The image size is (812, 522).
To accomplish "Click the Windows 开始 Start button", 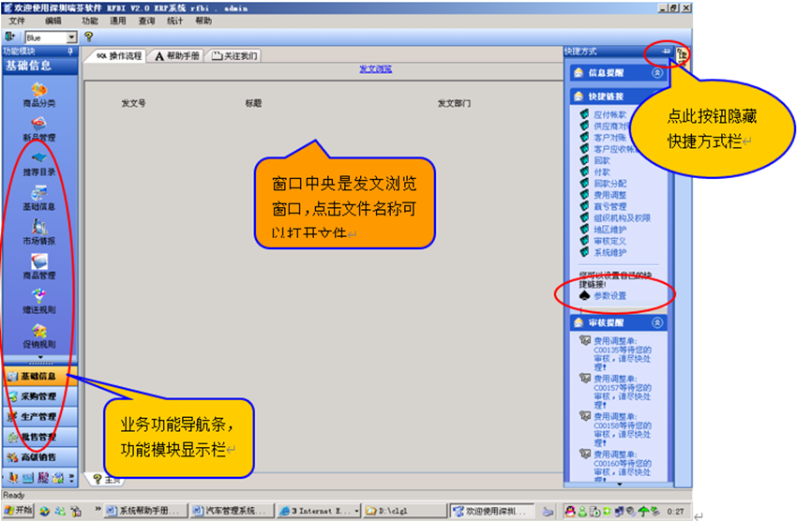I will (18, 510).
